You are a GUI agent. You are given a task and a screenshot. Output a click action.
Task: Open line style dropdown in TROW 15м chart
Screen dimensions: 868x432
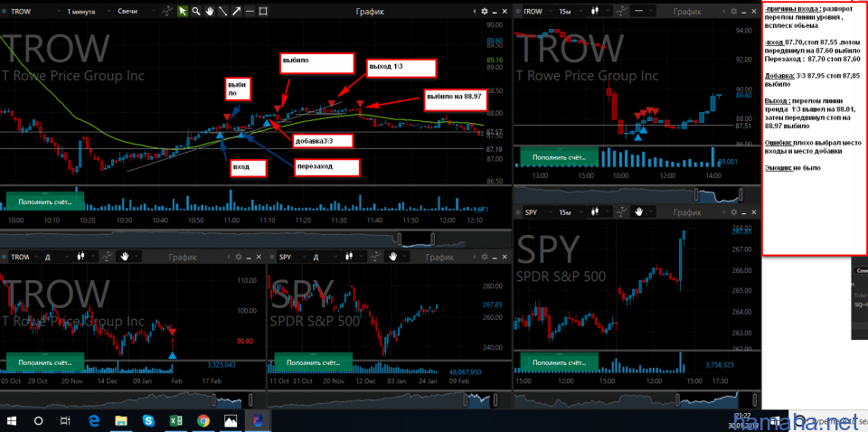coord(643,11)
